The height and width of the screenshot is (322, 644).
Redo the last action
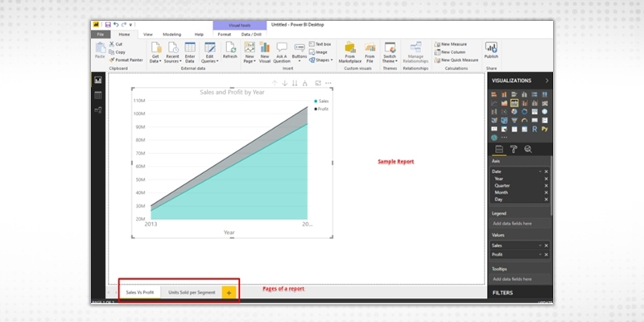124,25
